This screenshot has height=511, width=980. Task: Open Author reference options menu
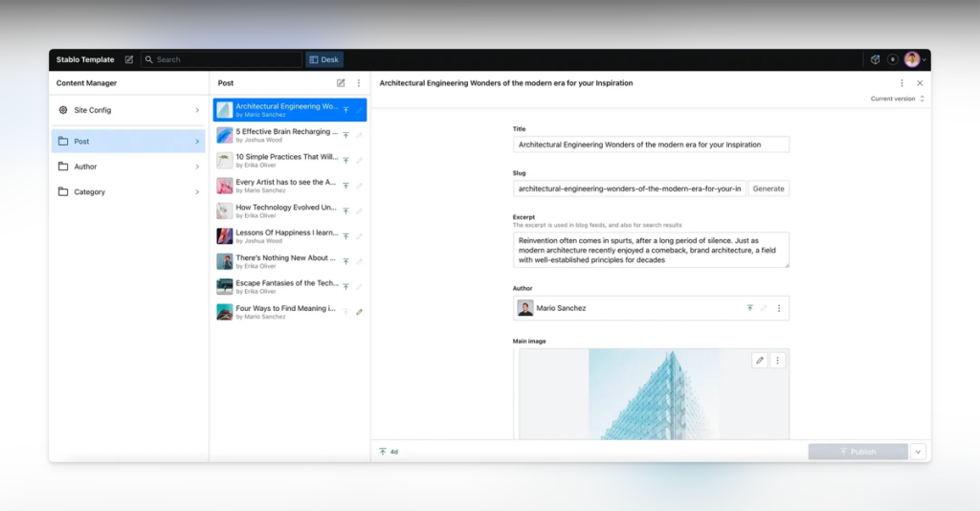pyautogui.click(x=779, y=308)
